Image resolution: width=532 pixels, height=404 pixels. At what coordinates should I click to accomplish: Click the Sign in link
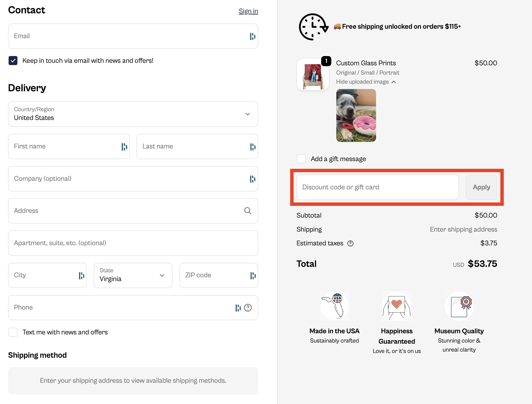pos(248,11)
